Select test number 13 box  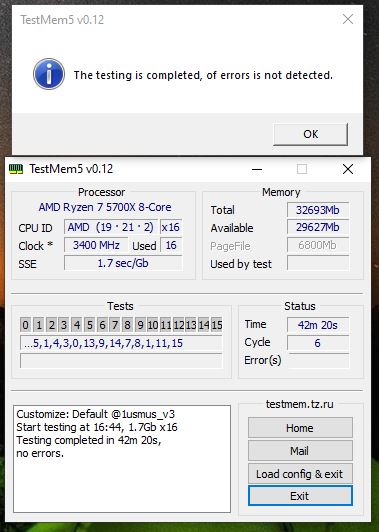(x=191, y=325)
